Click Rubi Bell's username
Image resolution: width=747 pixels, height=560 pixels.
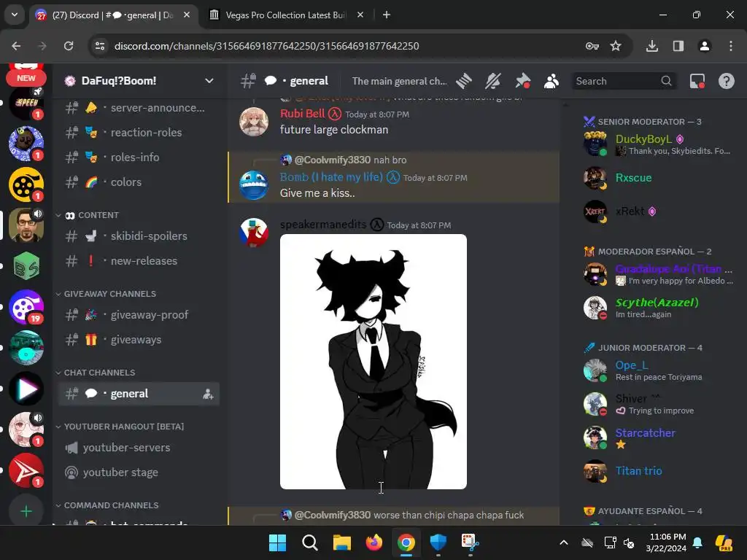(x=303, y=114)
